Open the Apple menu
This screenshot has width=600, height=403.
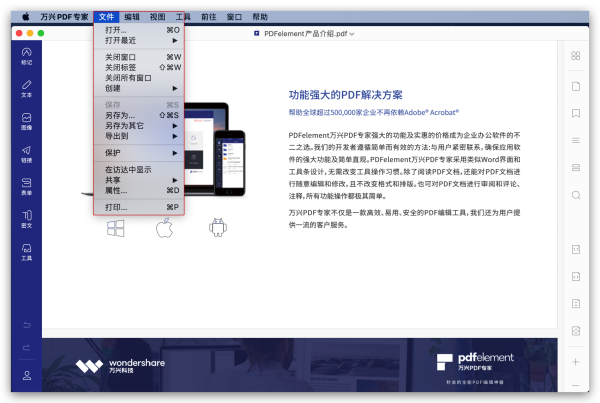[26, 16]
